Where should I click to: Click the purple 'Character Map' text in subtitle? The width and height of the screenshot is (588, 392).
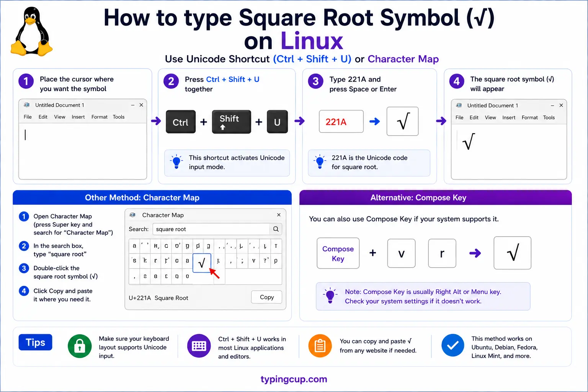coord(403,59)
